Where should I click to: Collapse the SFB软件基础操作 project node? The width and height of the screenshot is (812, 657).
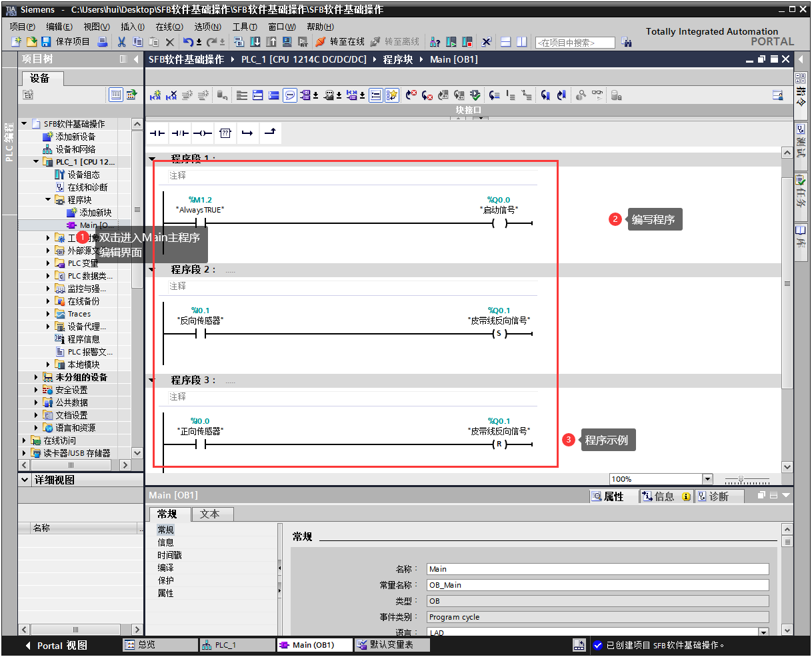tap(25, 124)
